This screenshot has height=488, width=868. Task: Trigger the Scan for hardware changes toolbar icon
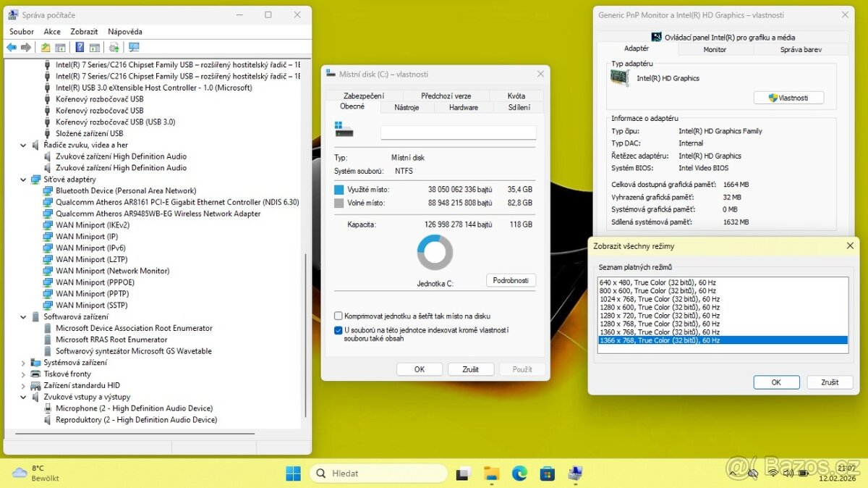point(114,48)
